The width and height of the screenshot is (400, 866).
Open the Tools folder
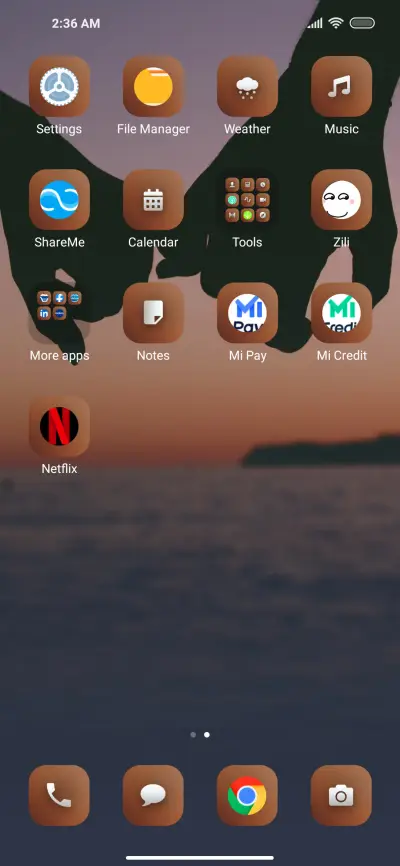(x=247, y=200)
